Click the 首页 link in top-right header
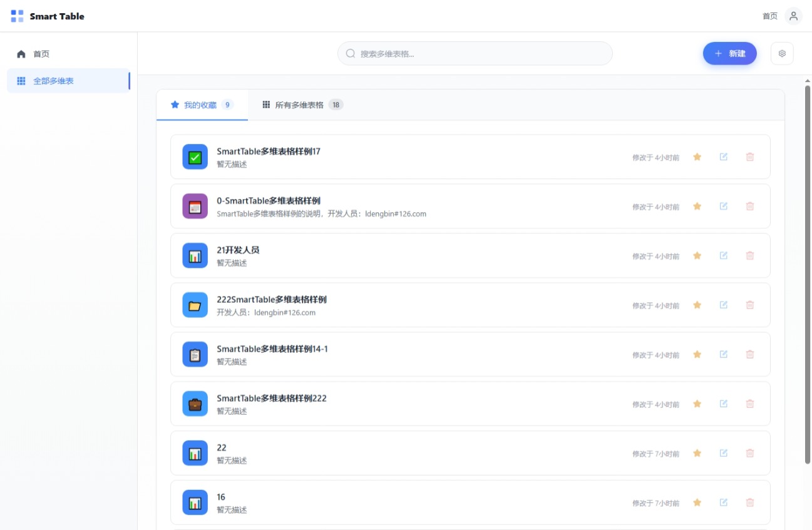 [769, 16]
